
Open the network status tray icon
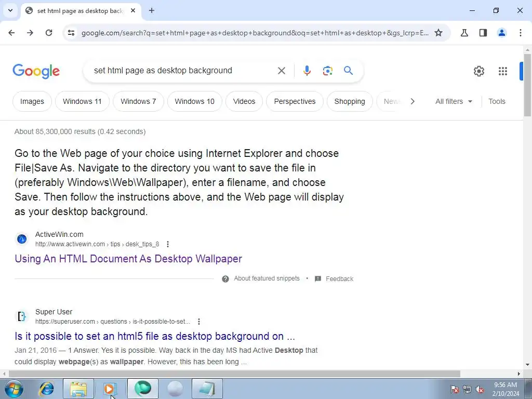(x=467, y=389)
